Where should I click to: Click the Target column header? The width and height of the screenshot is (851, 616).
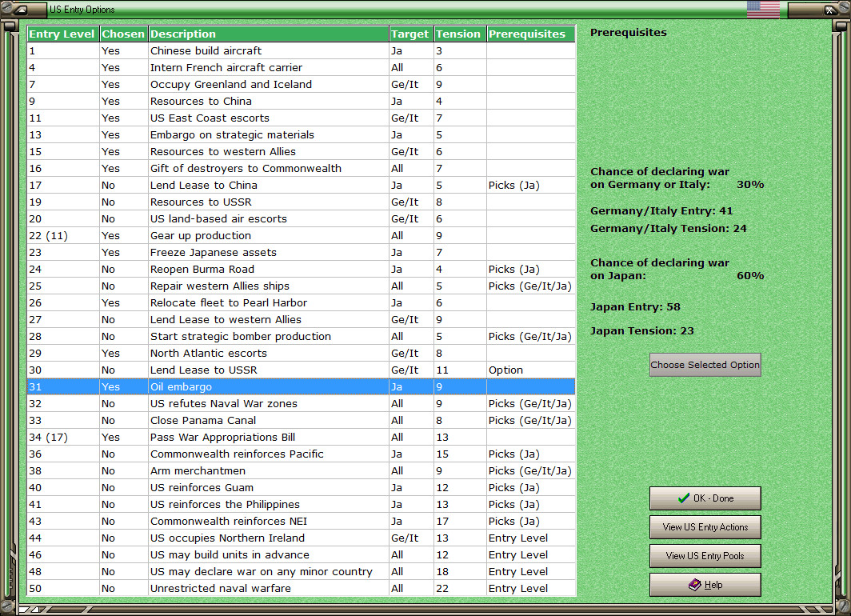click(411, 34)
